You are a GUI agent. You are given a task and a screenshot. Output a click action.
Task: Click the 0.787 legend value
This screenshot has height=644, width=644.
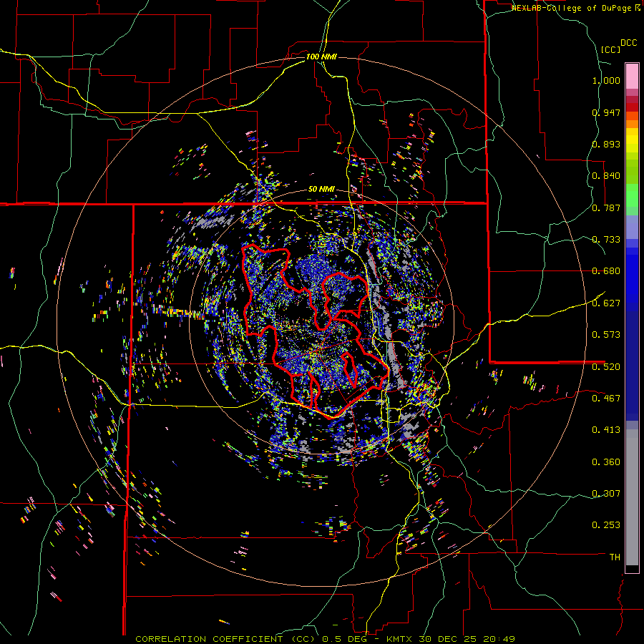click(x=606, y=208)
